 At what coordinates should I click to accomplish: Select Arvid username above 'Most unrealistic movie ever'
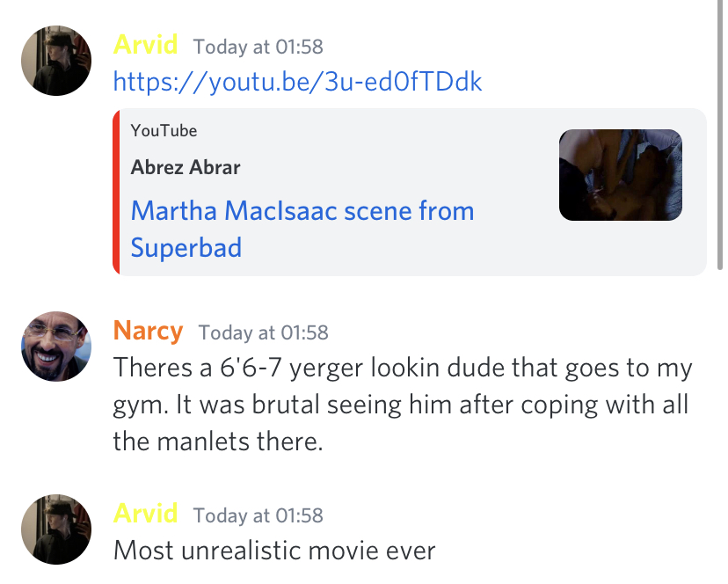pos(146,513)
